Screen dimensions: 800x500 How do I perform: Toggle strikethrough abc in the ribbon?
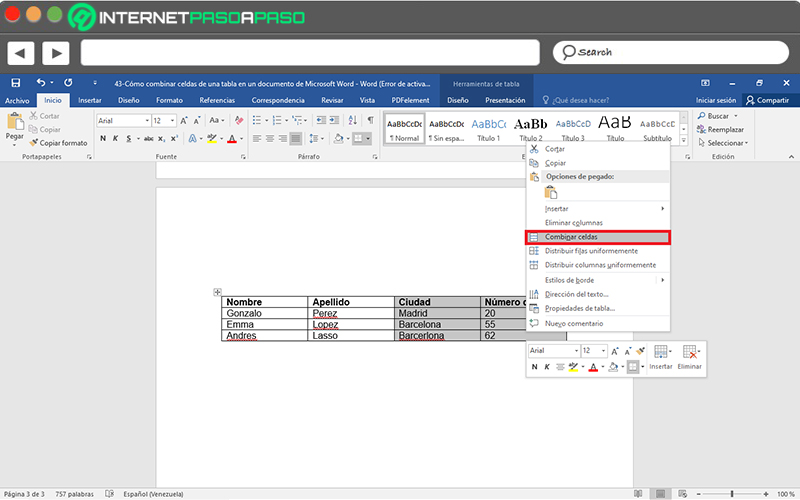148,138
